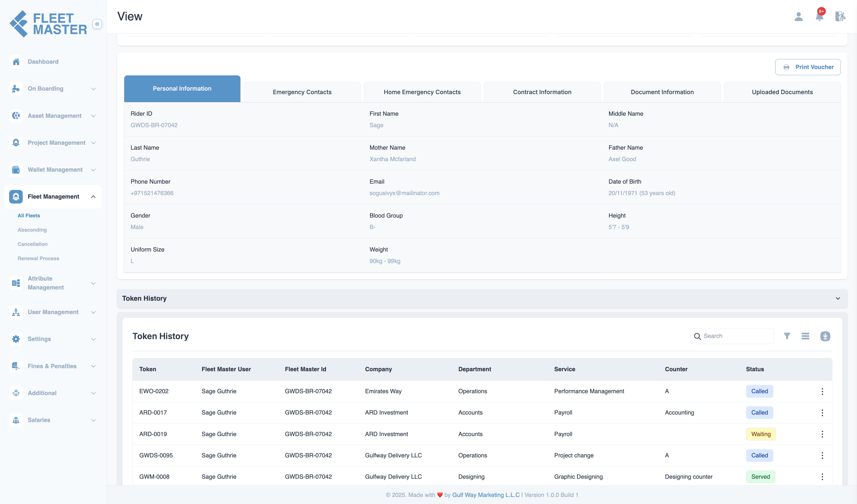Click the Dashboard home icon
The image size is (857, 504).
coord(16,62)
